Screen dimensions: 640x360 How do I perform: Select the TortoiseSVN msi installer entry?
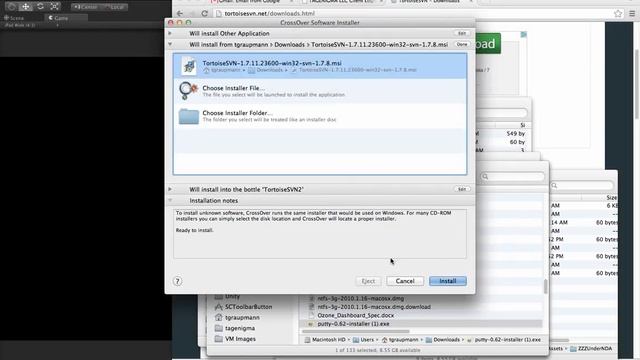click(320, 66)
